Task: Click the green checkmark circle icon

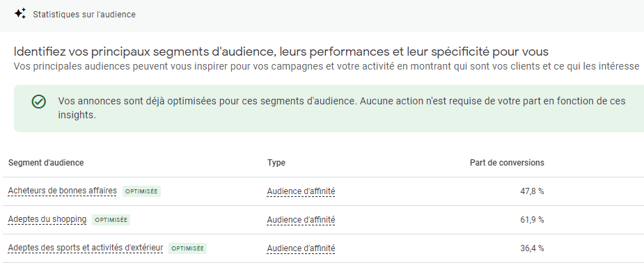Action: 38,102
